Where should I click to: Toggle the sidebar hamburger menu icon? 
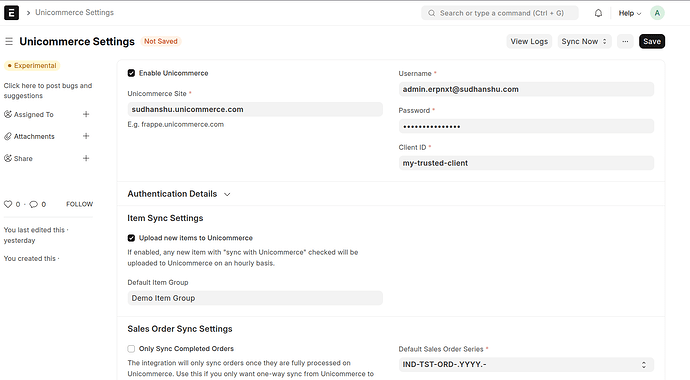click(x=9, y=41)
